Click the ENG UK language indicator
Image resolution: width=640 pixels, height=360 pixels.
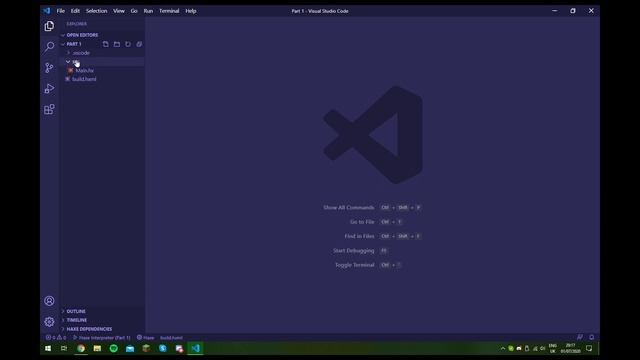click(553, 348)
